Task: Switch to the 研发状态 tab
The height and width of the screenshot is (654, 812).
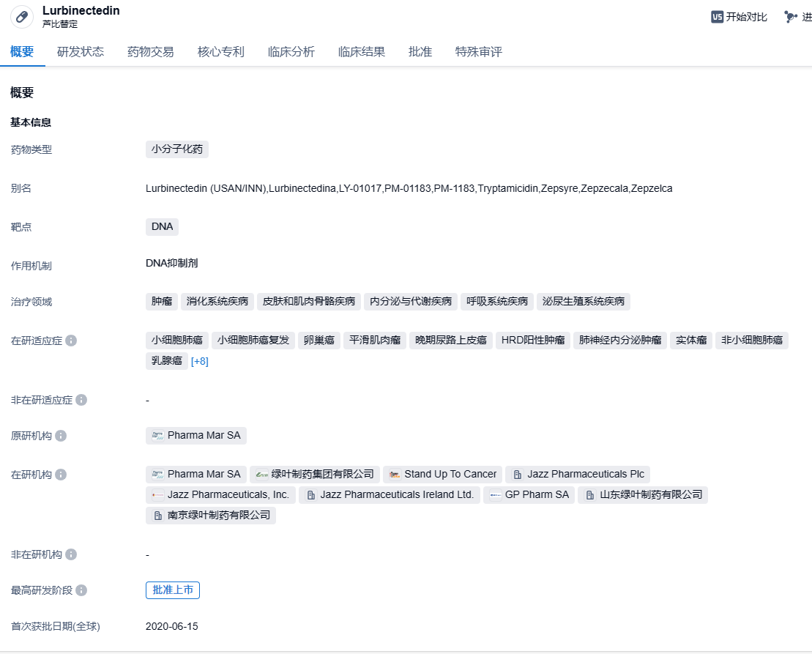Action: click(x=81, y=52)
